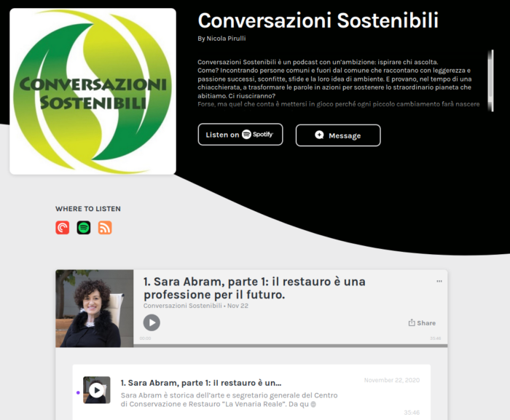Play episode from the small list thumbnail

pos(97,390)
